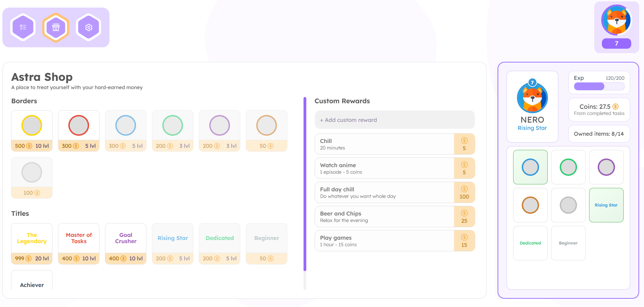Image resolution: width=644 pixels, height=307 pixels.
Task: Select the Achiever title card
Action: pos(32,280)
